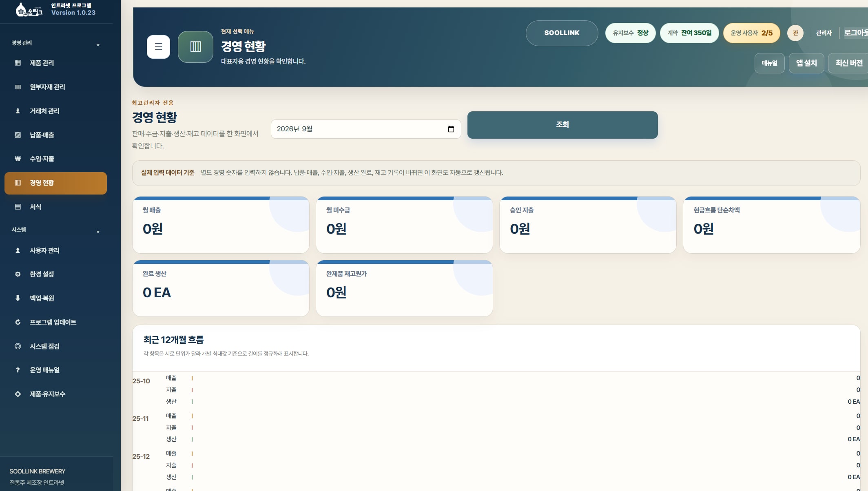Viewport: 868px width, 491px height.
Task: Click the 로그아웃 link
Action: 856,33
